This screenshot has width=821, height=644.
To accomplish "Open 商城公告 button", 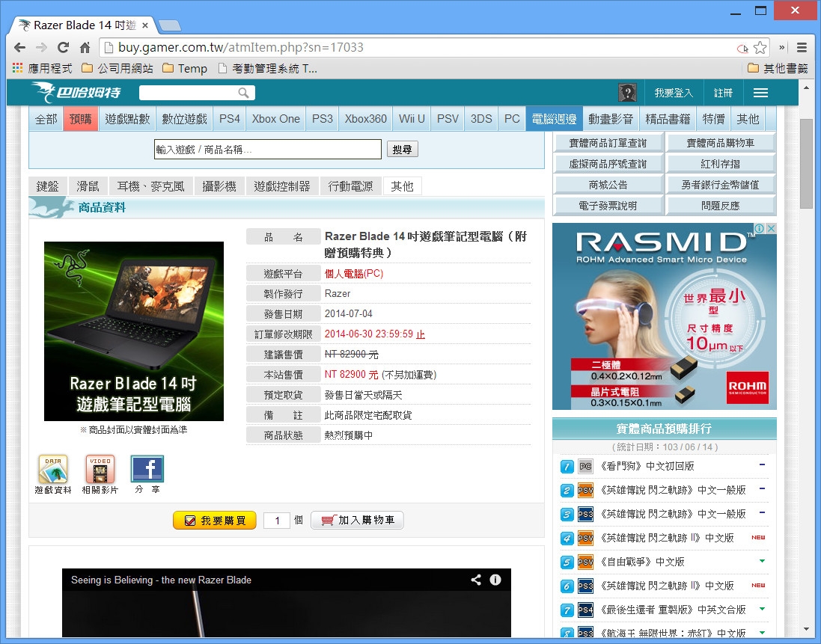I will [608, 185].
